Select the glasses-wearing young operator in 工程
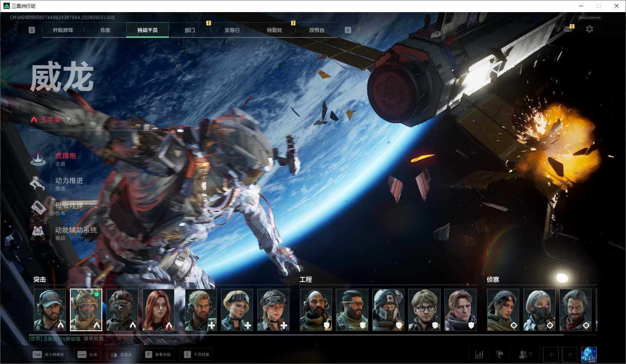626x364 pixels. tap(424, 310)
